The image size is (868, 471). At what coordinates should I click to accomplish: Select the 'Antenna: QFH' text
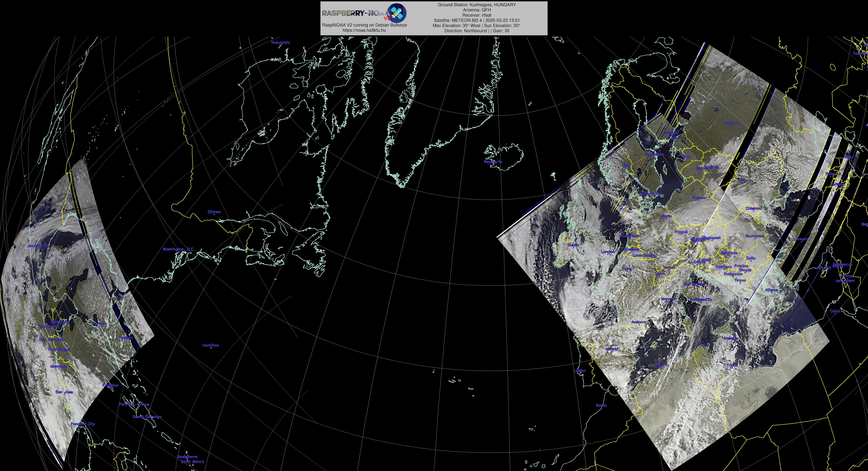point(477,10)
